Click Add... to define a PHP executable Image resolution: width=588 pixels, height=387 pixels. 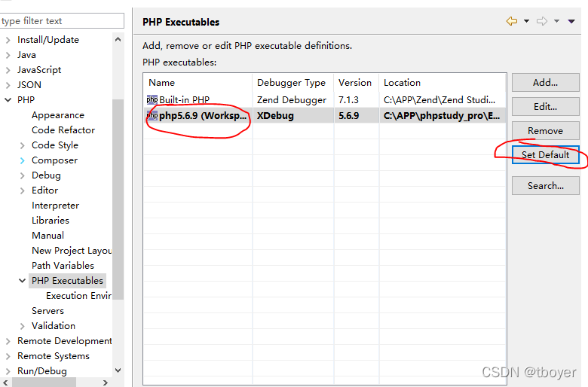click(546, 82)
